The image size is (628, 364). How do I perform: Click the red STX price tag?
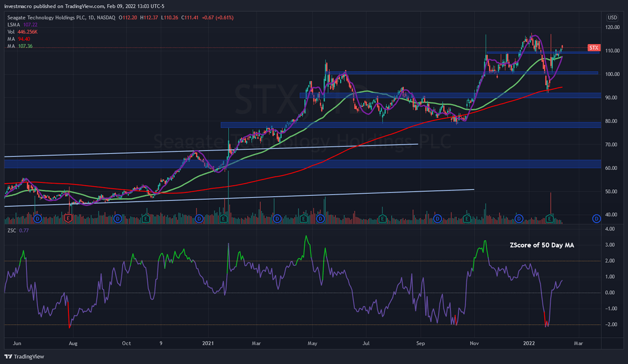click(593, 48)
